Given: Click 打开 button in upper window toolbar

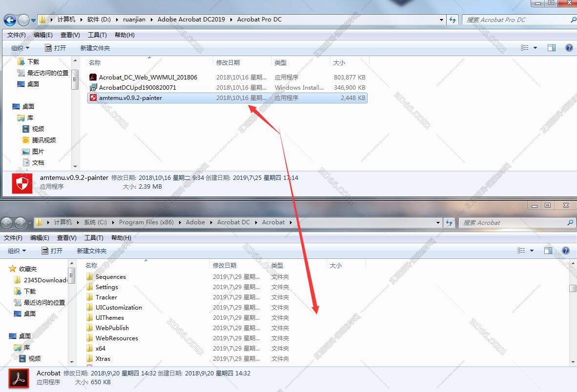Looking at the screenshot, I should (56, 48).
